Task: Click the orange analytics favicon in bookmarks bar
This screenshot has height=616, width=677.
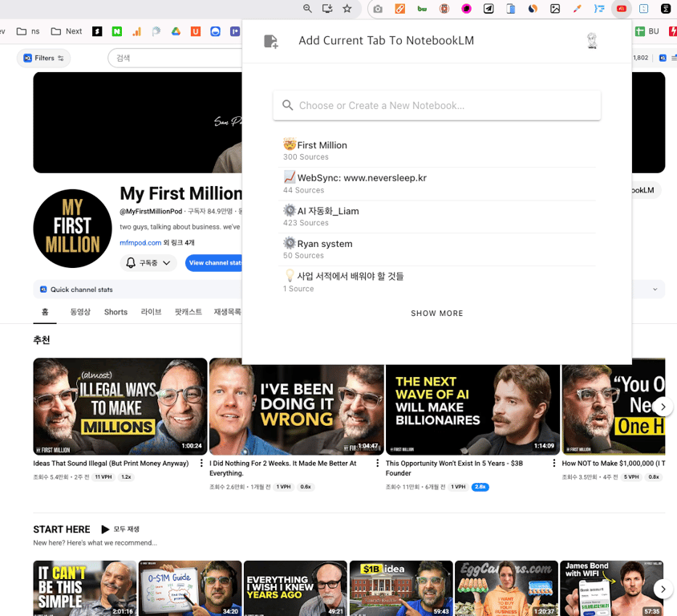Action: pyautogui.click(x=136, y=31)
